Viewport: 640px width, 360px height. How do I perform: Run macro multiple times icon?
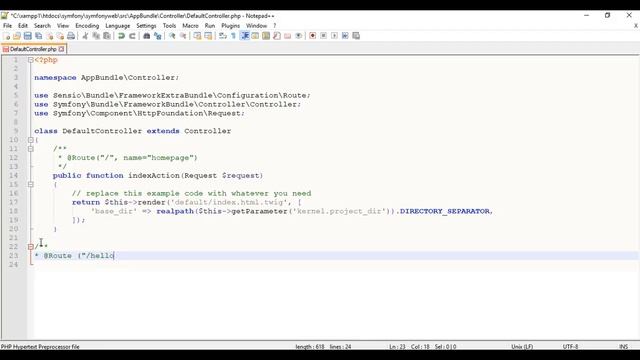pos(345,36)
